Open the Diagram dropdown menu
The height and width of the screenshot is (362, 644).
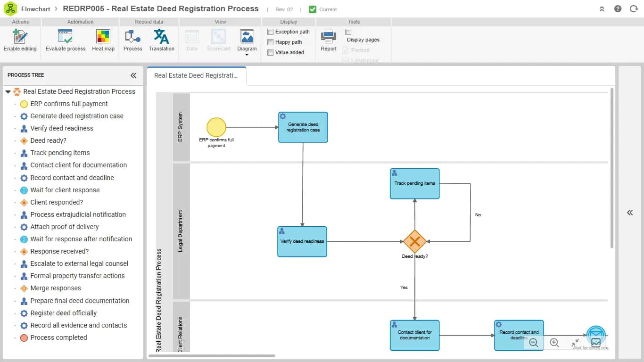pos(247,42)
